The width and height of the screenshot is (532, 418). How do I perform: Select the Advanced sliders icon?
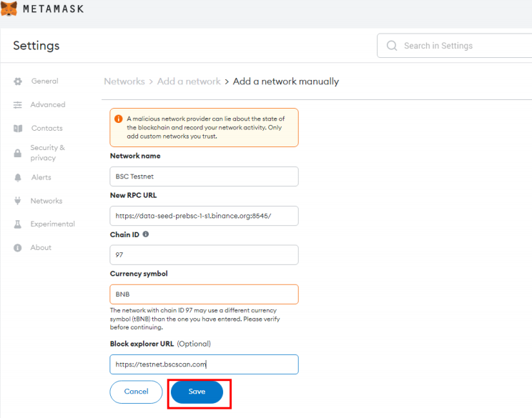click(x=18, y=105)
